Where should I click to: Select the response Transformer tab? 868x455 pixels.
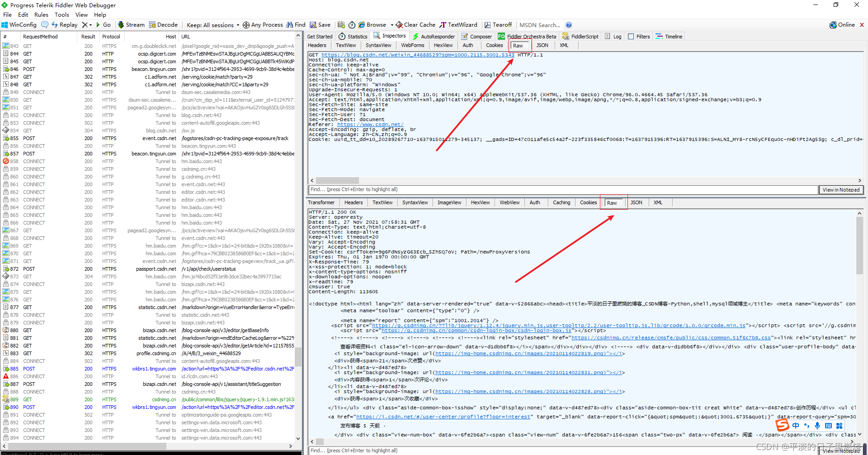(321, 202)
